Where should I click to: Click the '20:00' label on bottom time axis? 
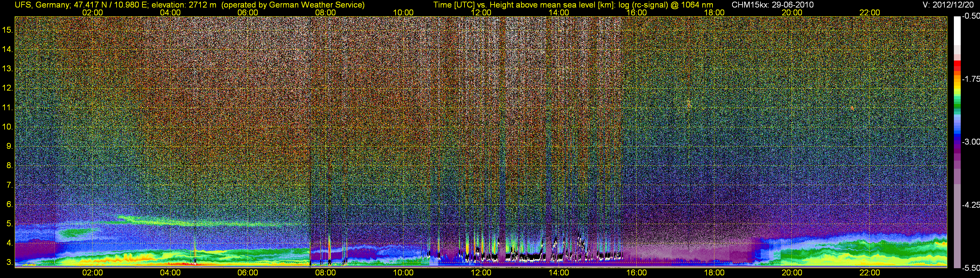tap(792, 273)
